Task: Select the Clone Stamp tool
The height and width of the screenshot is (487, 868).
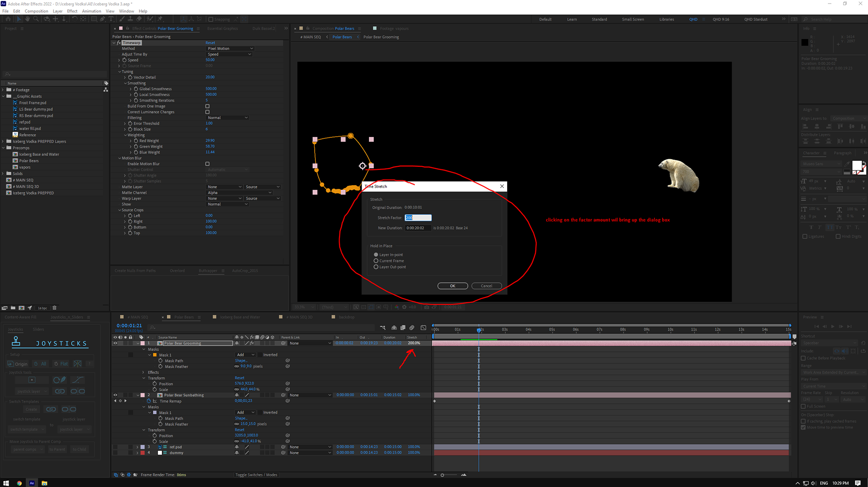Action: coord(130,19)
